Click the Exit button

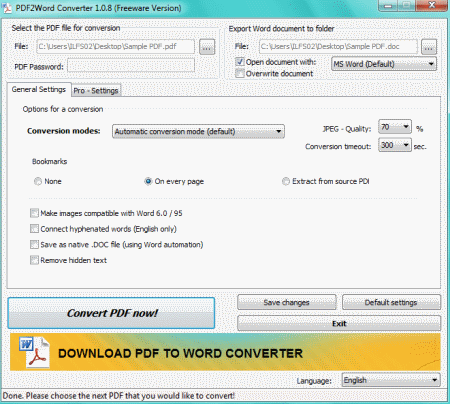click(x=339, y=323)
